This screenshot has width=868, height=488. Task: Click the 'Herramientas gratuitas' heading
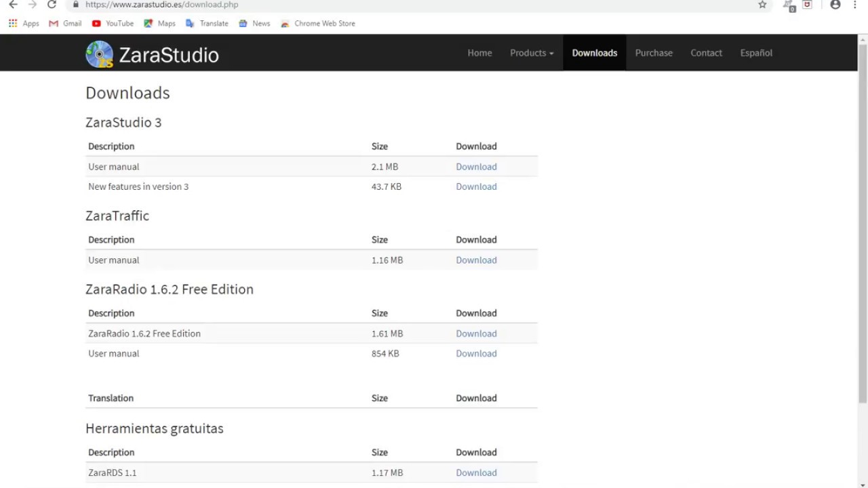(155, 428)
